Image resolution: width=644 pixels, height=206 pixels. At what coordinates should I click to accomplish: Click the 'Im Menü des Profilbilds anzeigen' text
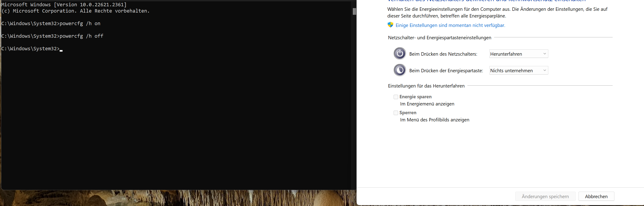(434, 120)
